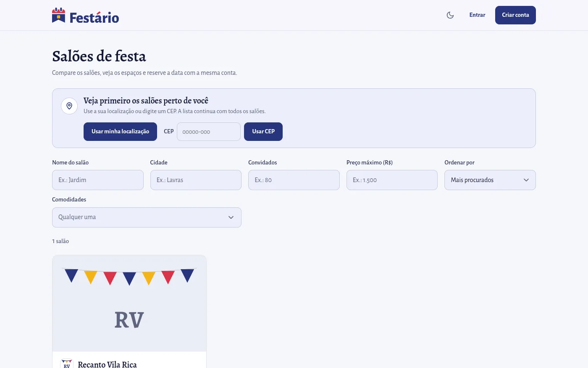Click the Usar CEP button
The width and height of the screenshot is (588, 368).
point(263,132)
